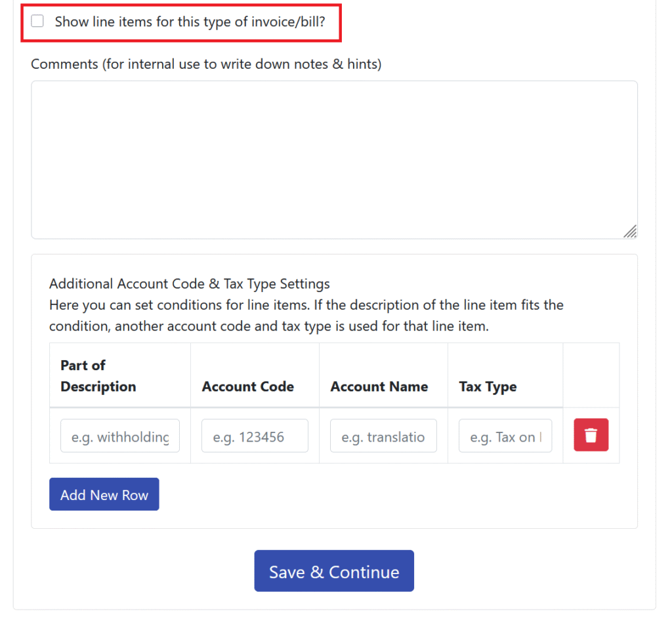This screenshot has width=672, height=624.
Task: Select the Account Name input box
Action: click(383, 436)
